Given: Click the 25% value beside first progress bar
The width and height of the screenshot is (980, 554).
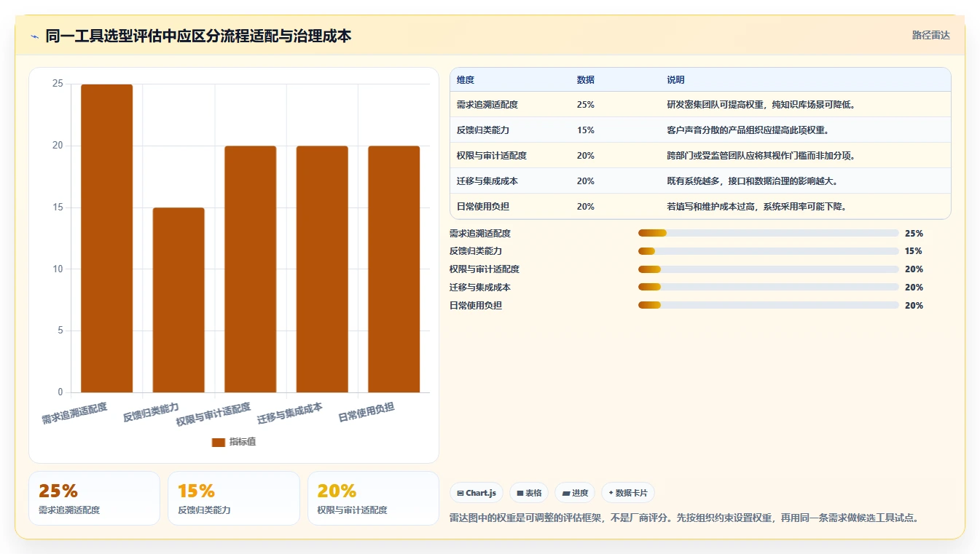Looking at the screenshot, I should [914, 234].
